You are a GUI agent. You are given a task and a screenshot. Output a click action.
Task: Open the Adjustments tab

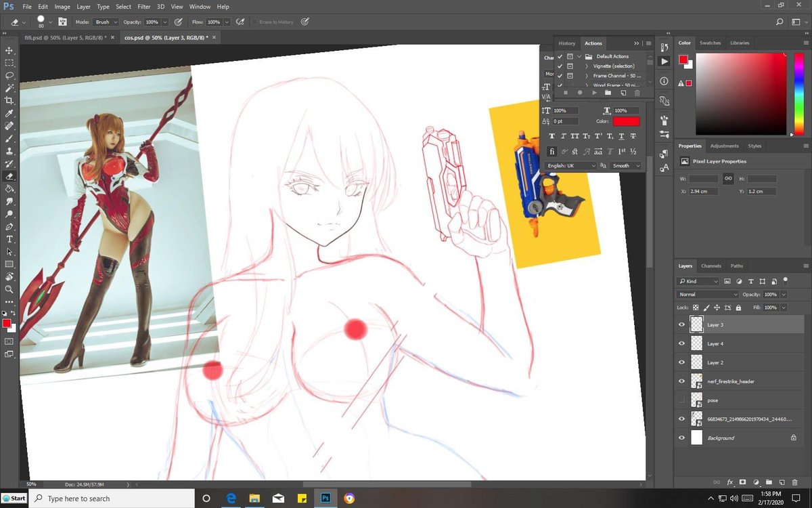click(725, 146)
